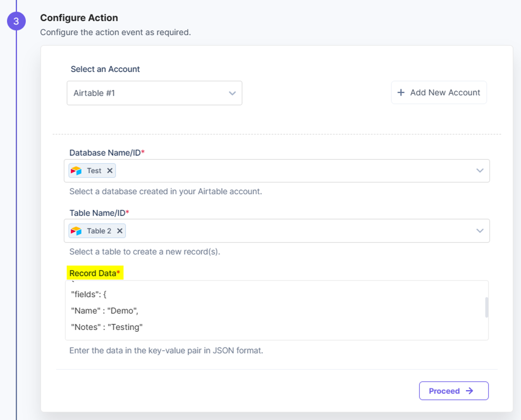Click the Proceed button
The height and width of the screenshot is (420, 521).
pos(454,391)
